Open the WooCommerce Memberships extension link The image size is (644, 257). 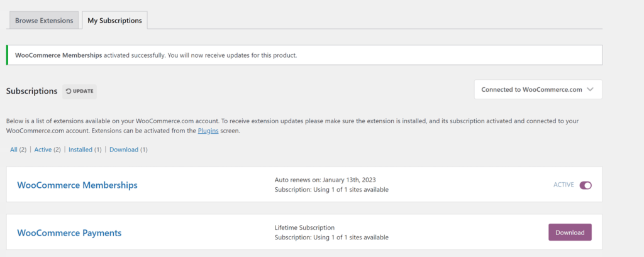pos(77,185)
